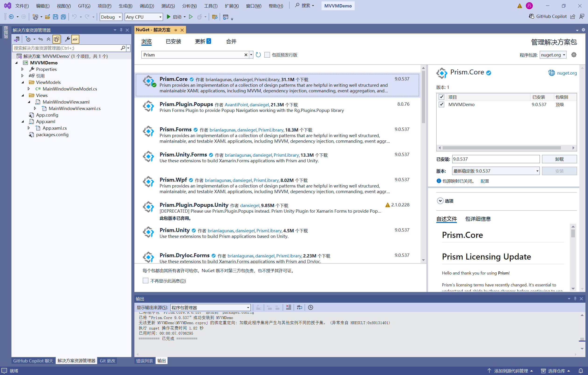Viewport: 588px width, 375px height.
Task: Collapse all items in Solution Explorer
Action: 49,39
